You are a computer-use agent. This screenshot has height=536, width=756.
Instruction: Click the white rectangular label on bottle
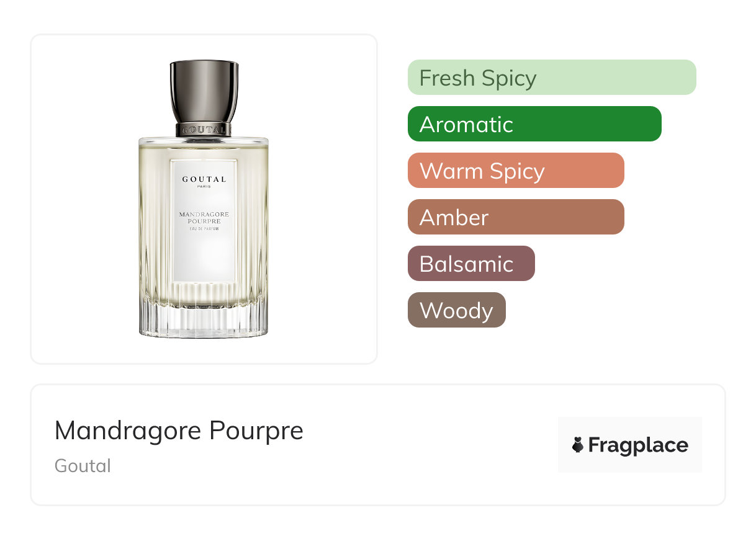[x=204, y=221]
